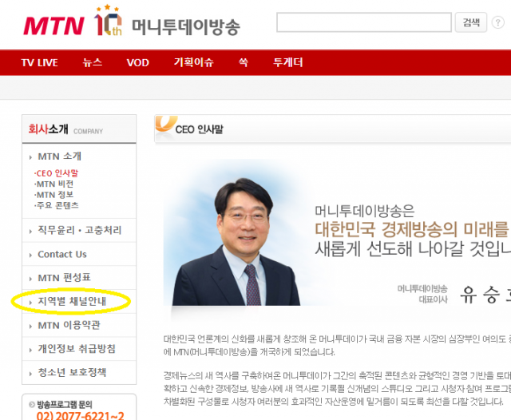Open the VOD menu
Screen dimensions: 511x420
[137, 62]
